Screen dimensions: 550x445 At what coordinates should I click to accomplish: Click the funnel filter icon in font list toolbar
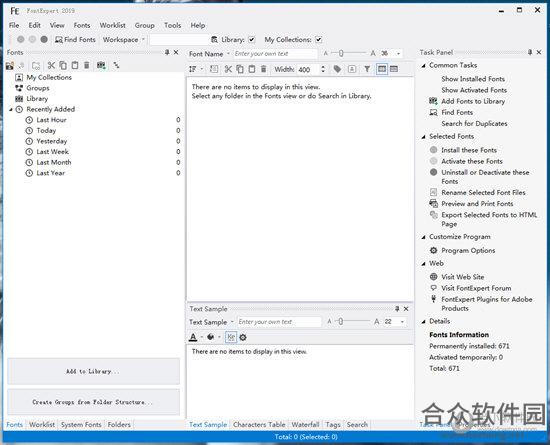[367, 69]
